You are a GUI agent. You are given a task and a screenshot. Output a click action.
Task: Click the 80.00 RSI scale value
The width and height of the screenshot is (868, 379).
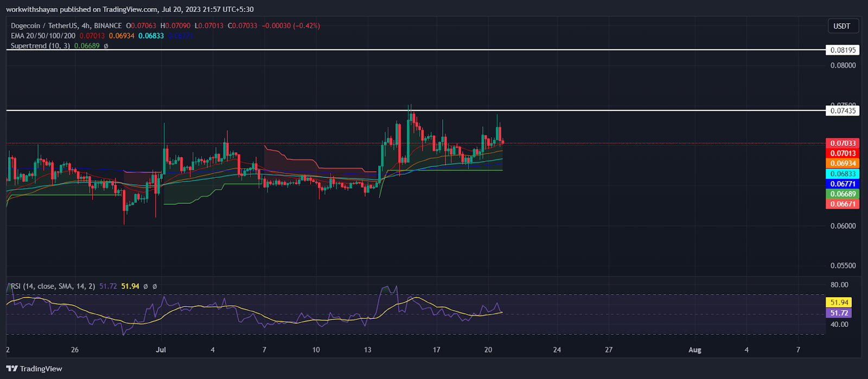tap(839, 285)
